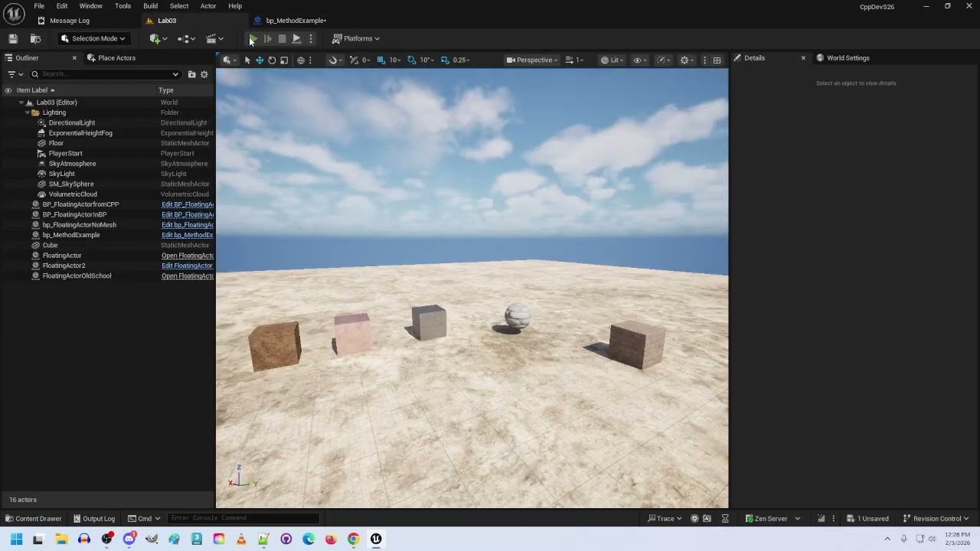
Task: Choose the Scale tool in viewport
Action: tap(284, 60)
